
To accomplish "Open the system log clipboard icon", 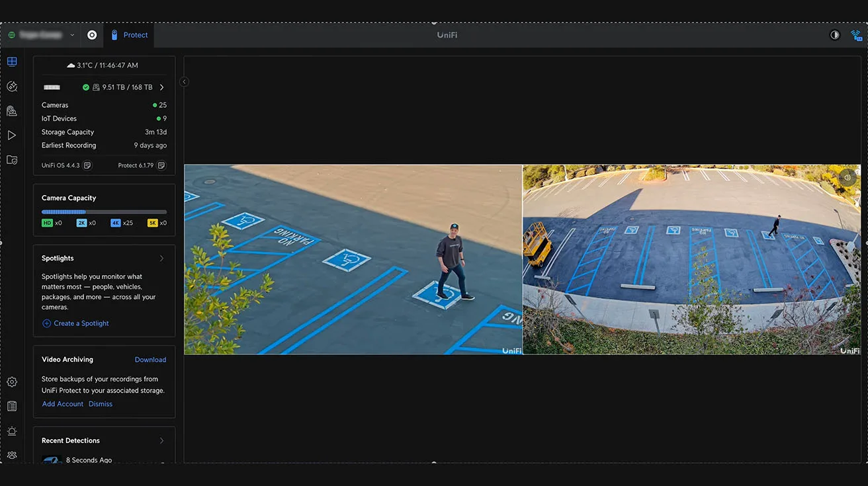I will click(x=12, y=407).
